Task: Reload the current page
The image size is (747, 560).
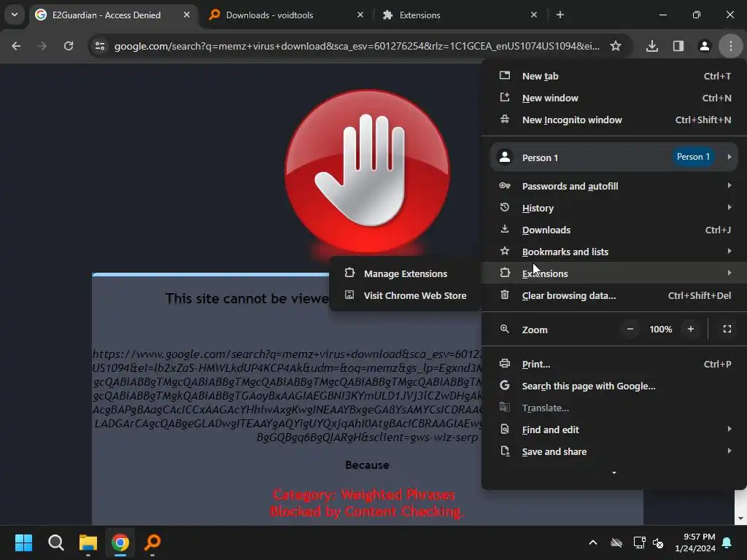Action: 69,46
